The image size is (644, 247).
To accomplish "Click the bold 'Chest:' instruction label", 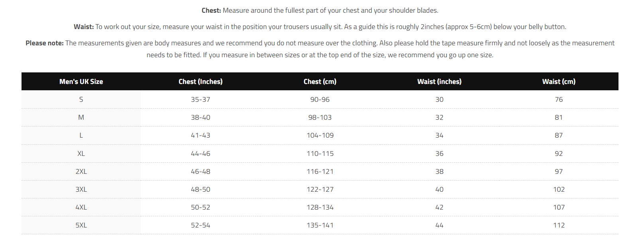I will pyautogui.click(x=211, y=10).
